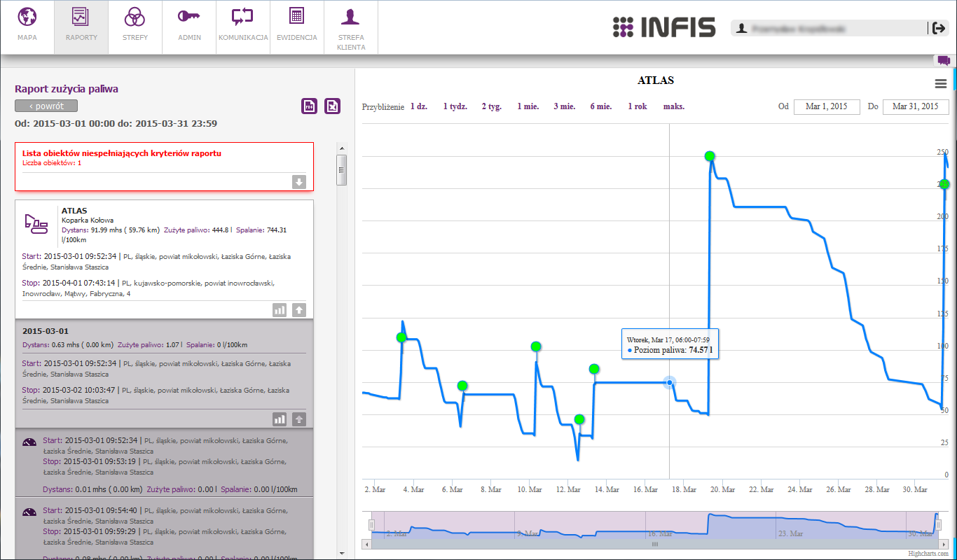Export the report to PDF
The image size is (957, 560).
tap(309, 106)
